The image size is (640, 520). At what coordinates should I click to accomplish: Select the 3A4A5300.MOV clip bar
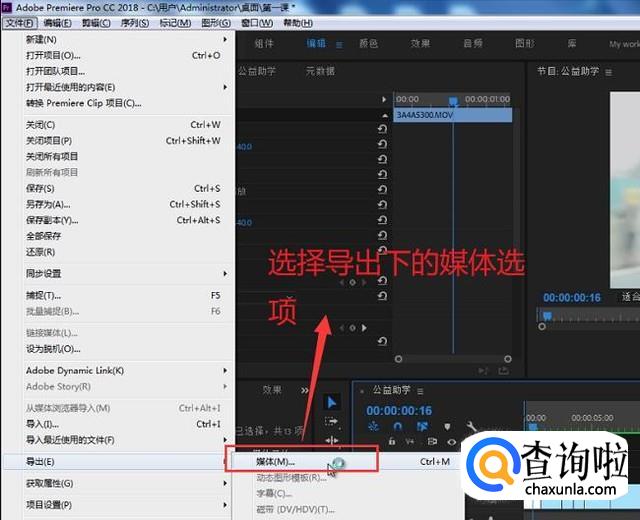click(453, 115)
